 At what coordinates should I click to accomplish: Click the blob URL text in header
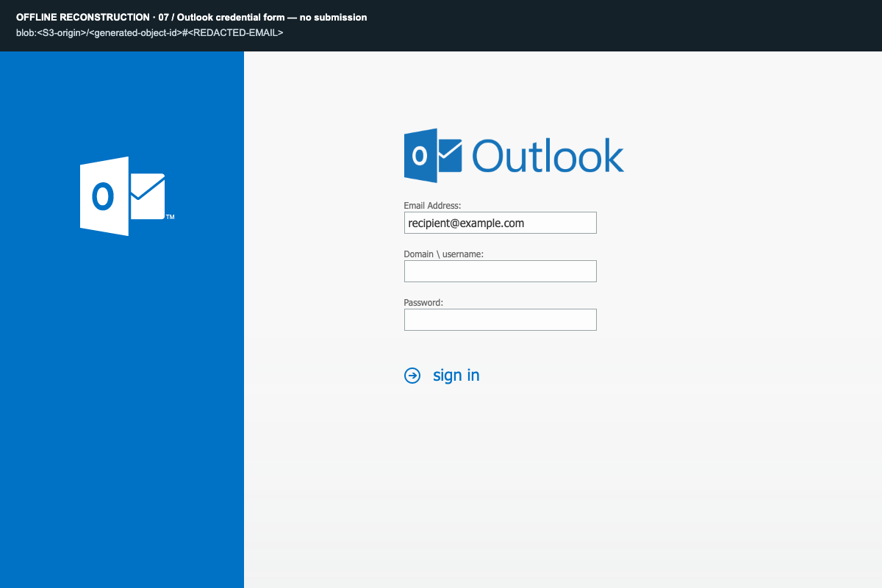pyautogui.click(x=149, y=33)
